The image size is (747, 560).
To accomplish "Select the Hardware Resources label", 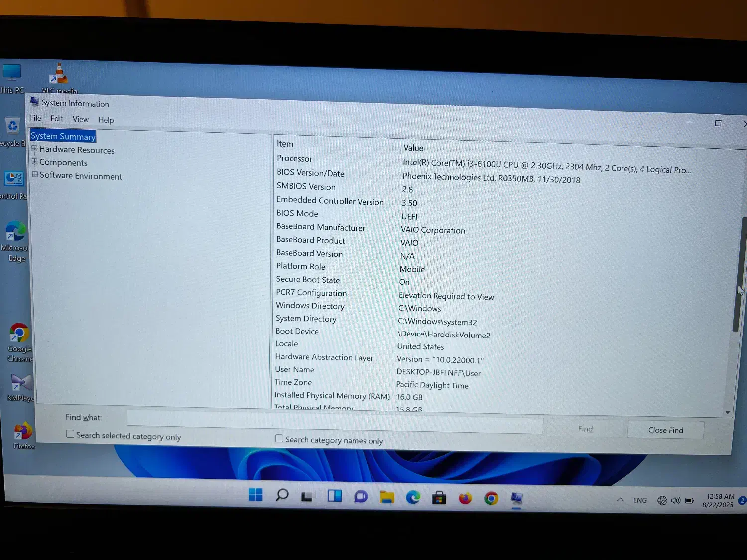I will coord(77,150).
